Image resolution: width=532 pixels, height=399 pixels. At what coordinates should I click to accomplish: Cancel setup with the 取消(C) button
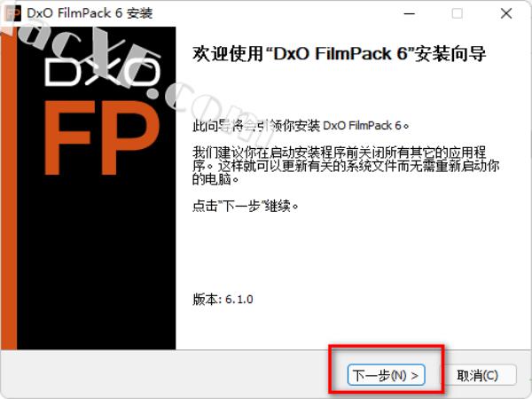pyautogui.click(x=477, y=375)
